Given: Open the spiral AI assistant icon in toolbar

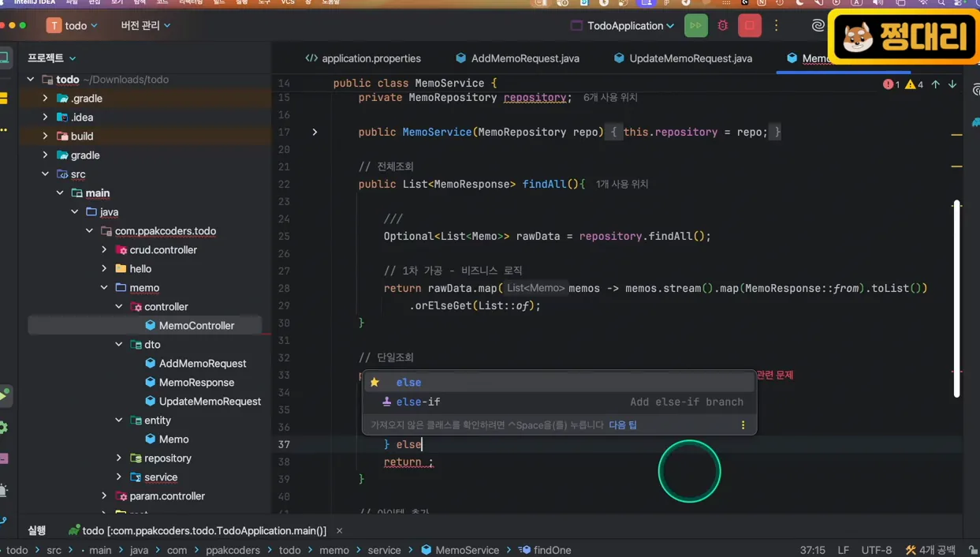Looking at the screenshot, I should [818, 26].
